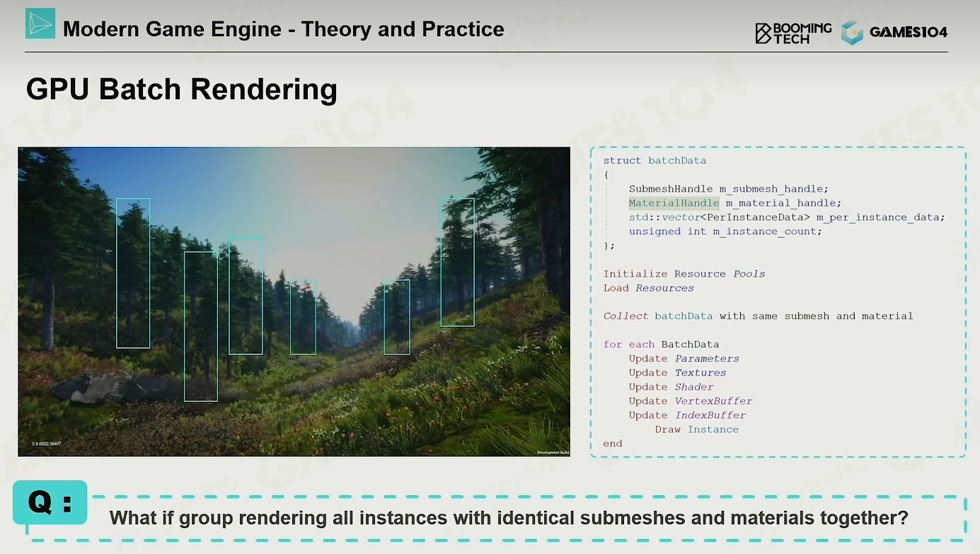Click the "Update IndexBuffer" line
Screen dimensions: 980x554
687,415
